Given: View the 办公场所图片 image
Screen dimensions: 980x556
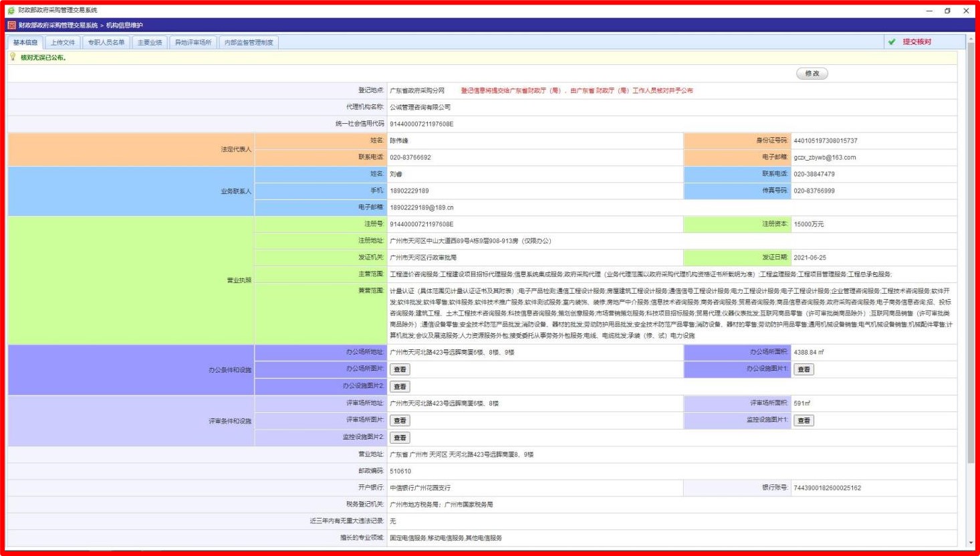Looking at the screenshot, I should (400, 369).
